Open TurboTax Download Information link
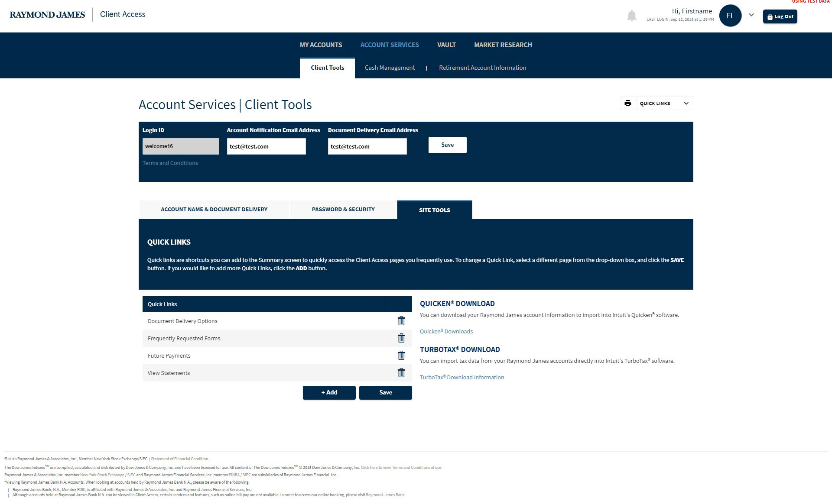The height and width of the screenshot is (504, 832). (462, 378)
